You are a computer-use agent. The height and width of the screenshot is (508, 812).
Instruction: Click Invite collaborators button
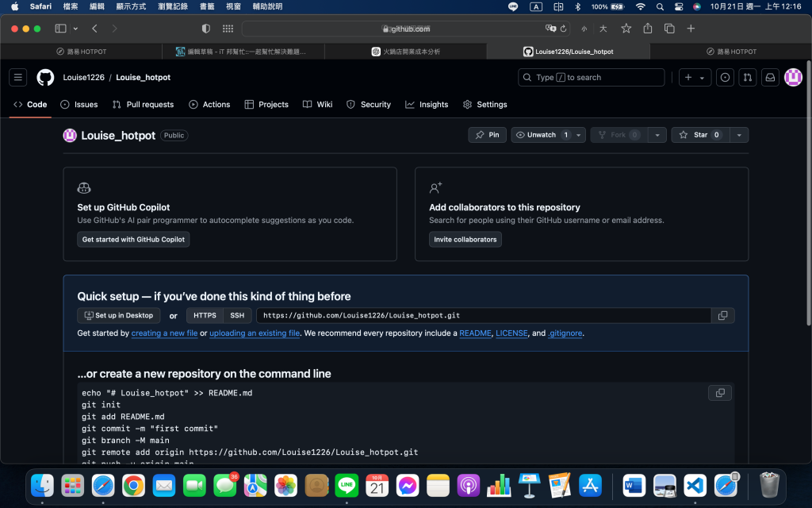pos(465,240)
